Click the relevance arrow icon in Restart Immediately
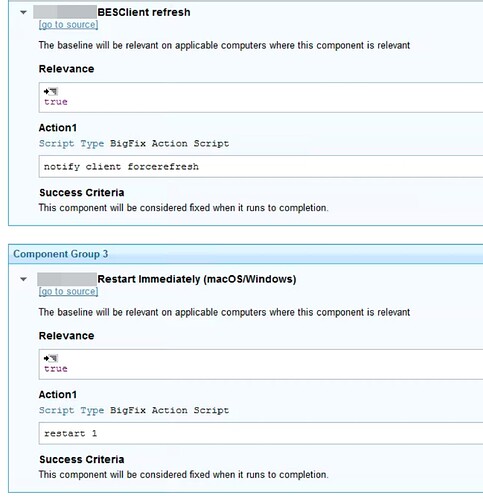483x499 pixels. coord(51,358)
